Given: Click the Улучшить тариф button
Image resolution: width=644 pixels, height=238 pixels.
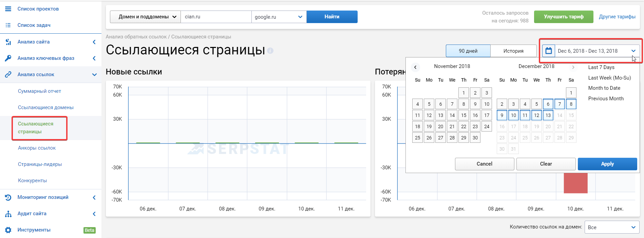Looking at the screenshot, I should pyautogui.click(x=564, y=17).
